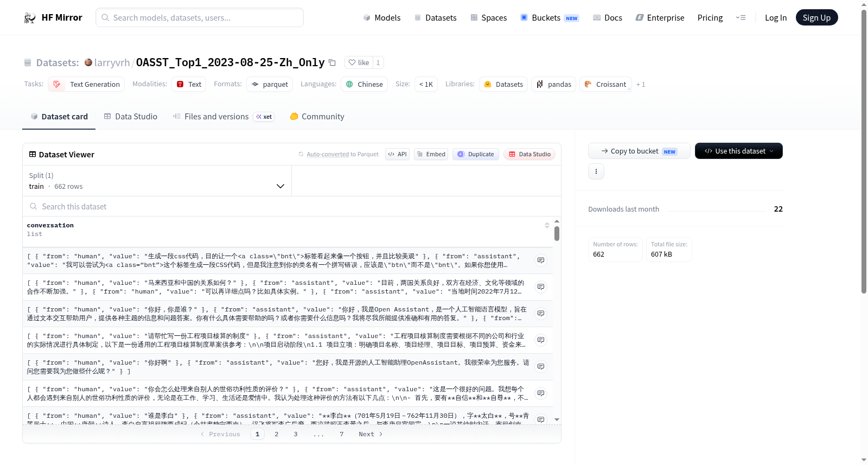Open the Datasets nav item

(x=435, y=17)
